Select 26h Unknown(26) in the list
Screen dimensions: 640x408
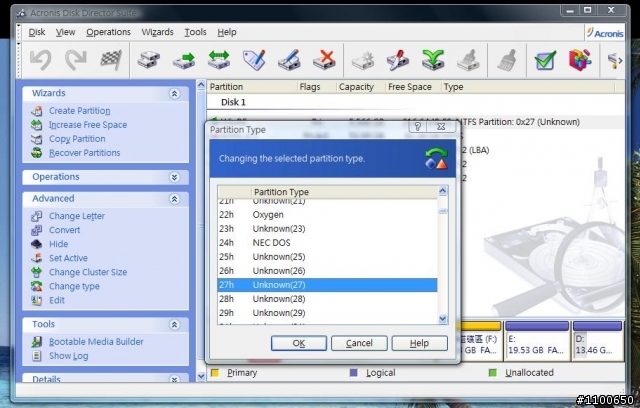(327, 271)
